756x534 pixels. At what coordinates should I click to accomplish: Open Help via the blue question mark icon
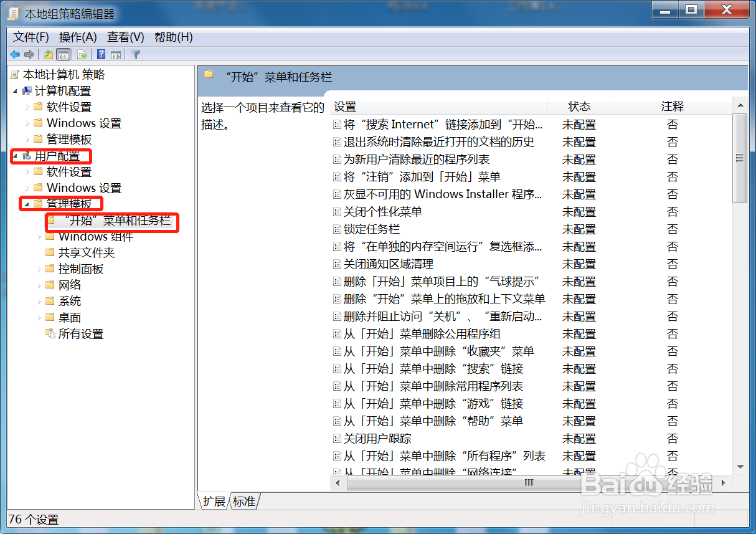[x=101, y=54]
